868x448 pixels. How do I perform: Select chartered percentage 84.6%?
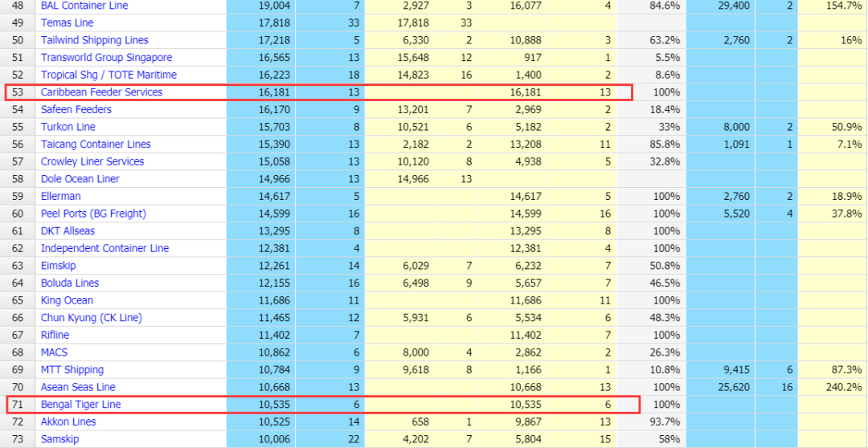pyautogui.click(x=665, y=6)
